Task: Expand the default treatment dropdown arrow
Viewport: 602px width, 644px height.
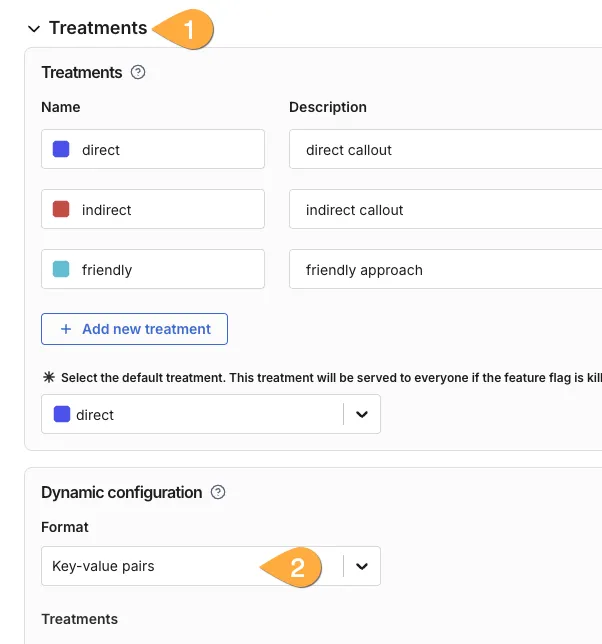Action: tap(362, 414)
